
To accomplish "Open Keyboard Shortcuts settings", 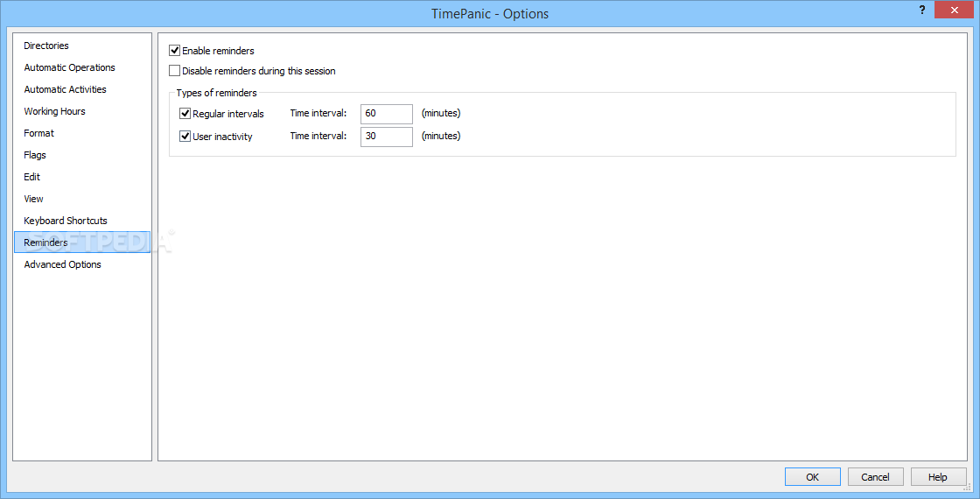I will pos(82,221).
